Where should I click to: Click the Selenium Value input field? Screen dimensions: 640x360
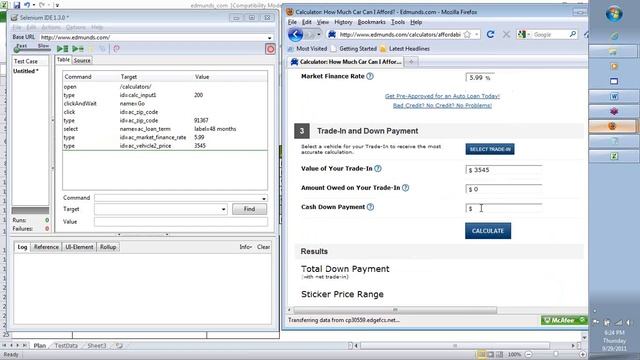[181, 222]
